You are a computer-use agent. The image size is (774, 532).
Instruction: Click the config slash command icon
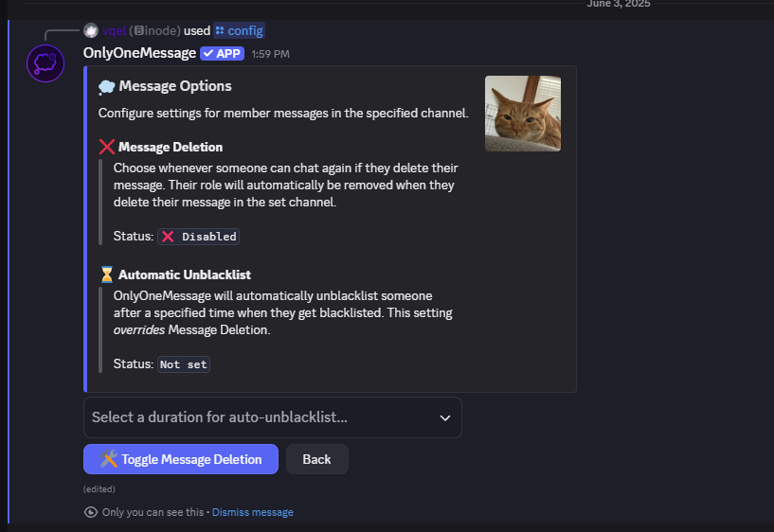point(220,30)
